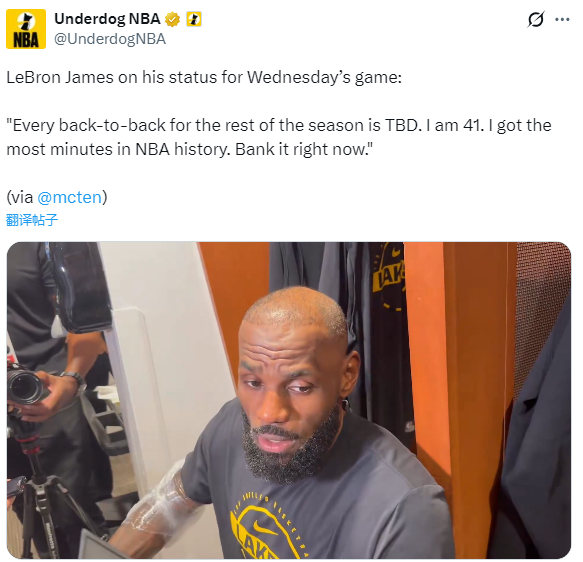Viewport: 583px width, 562px height.
Task: Click the tripod at video bottom-left
Action: [43, 506]
